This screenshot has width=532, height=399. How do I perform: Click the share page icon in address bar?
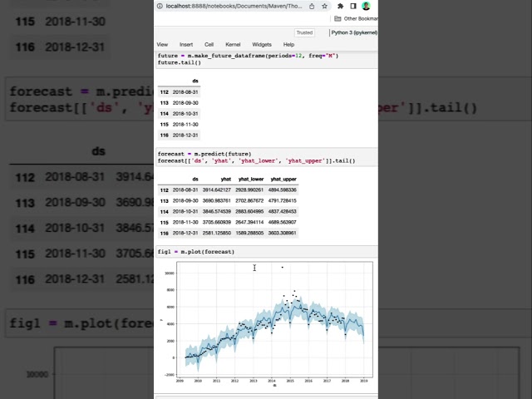point(312,6)
